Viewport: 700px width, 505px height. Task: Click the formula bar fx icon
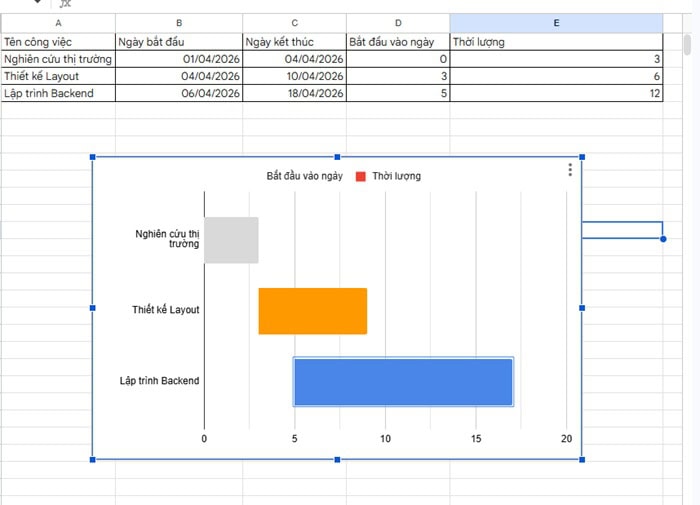65,4
